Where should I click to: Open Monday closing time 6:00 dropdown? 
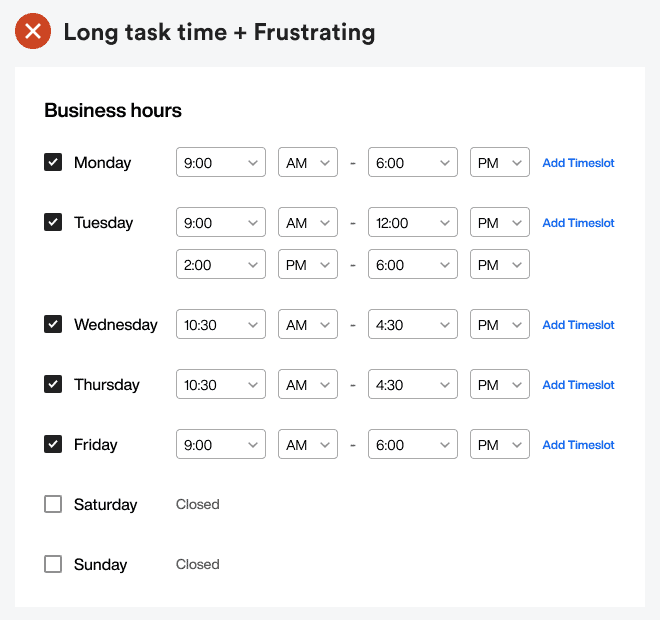413,163
